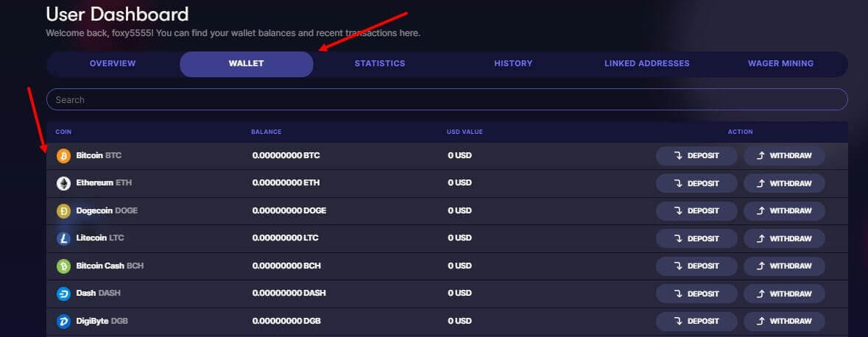Click the Bitcoin Cash coin icon

[63, 266]
